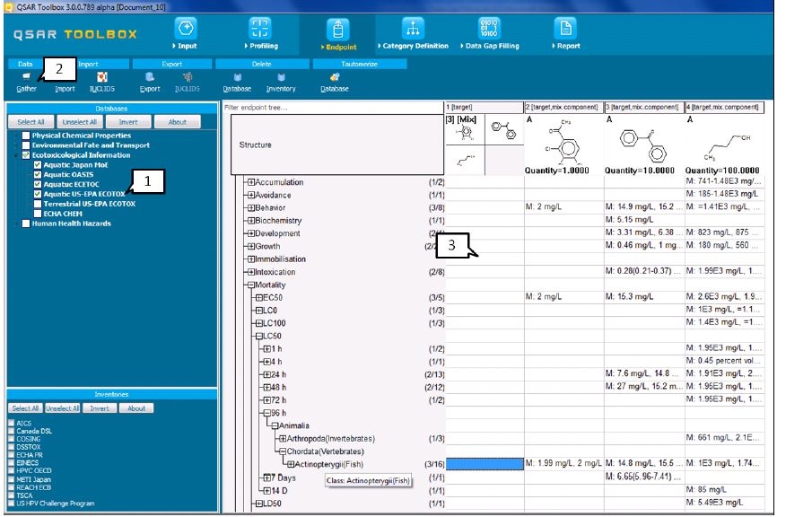Click Invert in Databases panel

128,122
